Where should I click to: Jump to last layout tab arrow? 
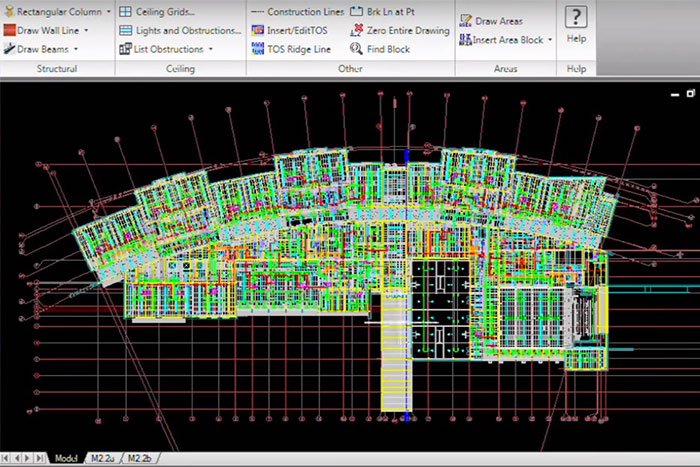39,459
